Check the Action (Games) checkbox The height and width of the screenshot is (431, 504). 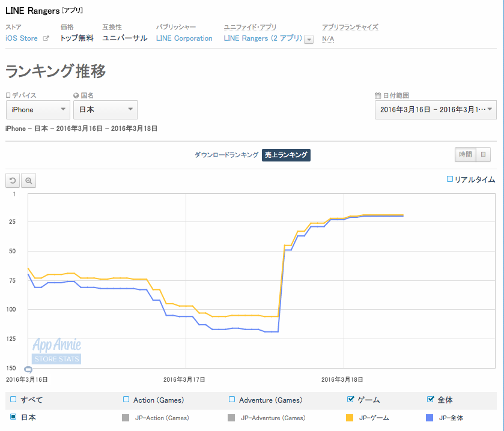click(126, 399)
